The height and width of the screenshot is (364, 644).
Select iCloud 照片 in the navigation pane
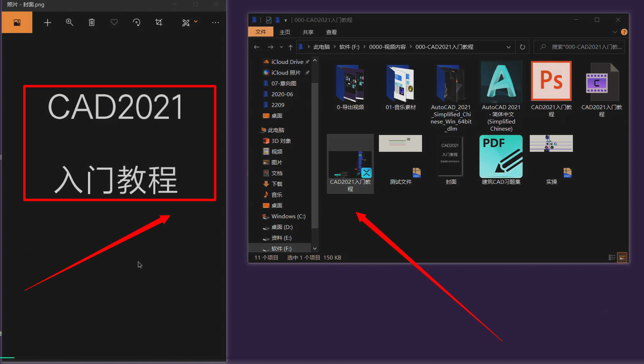coord(286,73)
